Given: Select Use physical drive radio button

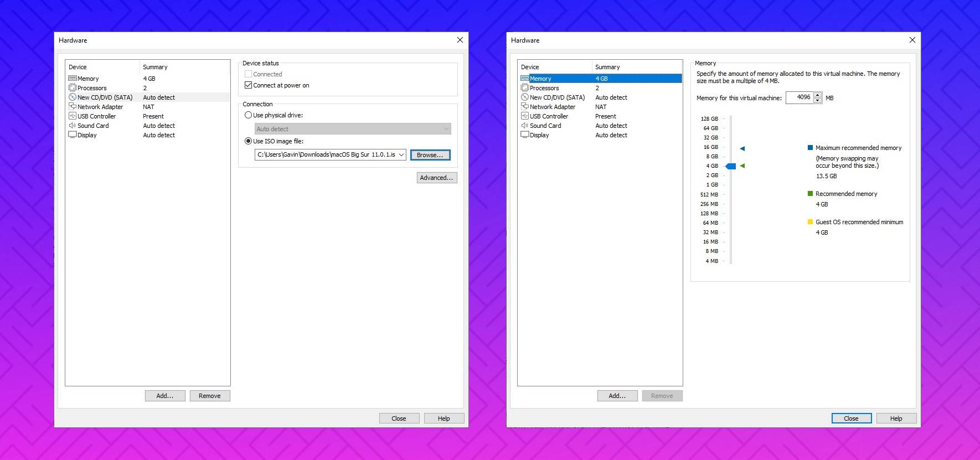Looking at the screenshot, I should [248, 115].
